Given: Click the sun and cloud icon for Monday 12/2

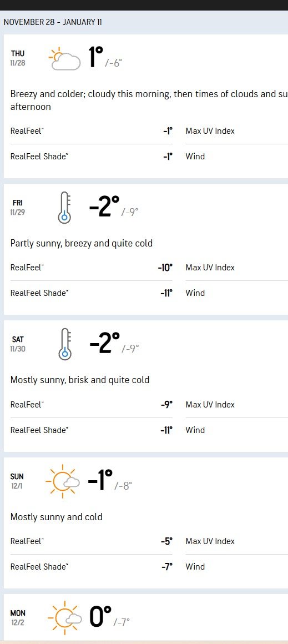Looking at the screenshot, I should (x=62, y=618).
